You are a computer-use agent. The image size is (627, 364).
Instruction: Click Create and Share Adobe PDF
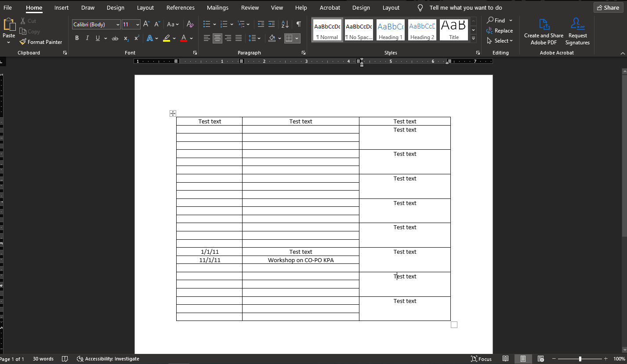(x=544, y=32)
